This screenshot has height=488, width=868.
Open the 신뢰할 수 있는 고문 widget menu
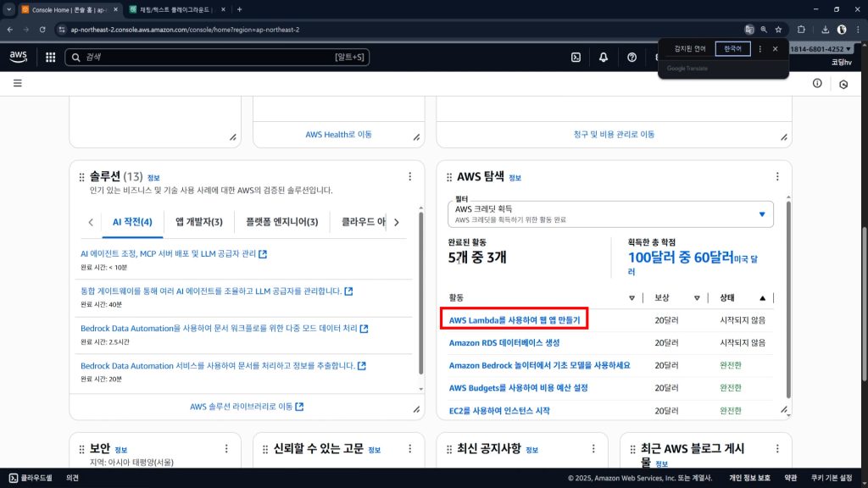409,449
